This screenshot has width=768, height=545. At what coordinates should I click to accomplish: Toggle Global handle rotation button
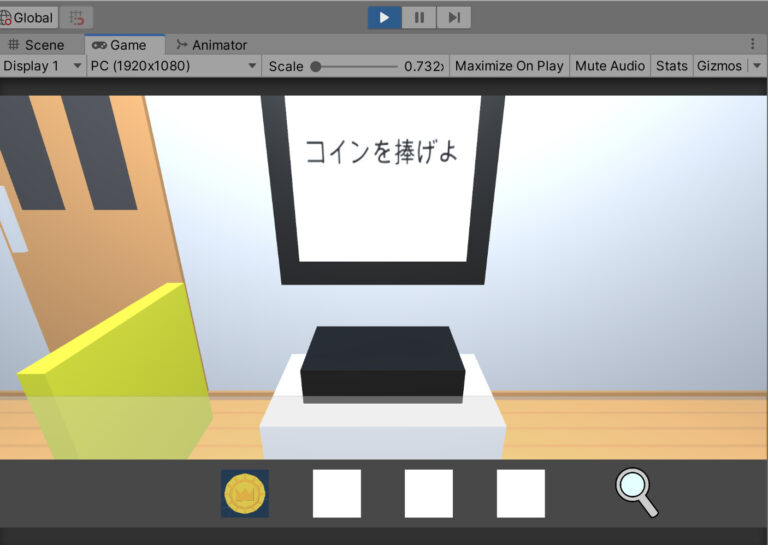point(28,18)
